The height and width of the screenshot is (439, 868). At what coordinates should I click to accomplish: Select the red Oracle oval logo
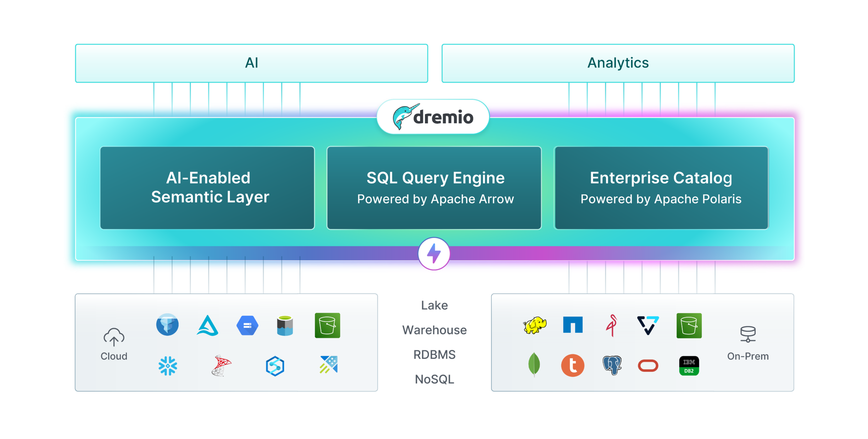tap(648, 366)
